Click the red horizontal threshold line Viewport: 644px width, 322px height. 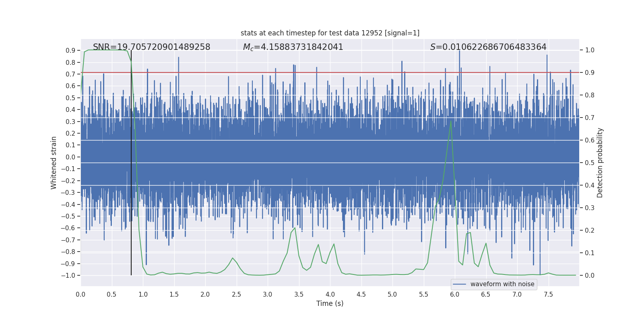point(330,72)
